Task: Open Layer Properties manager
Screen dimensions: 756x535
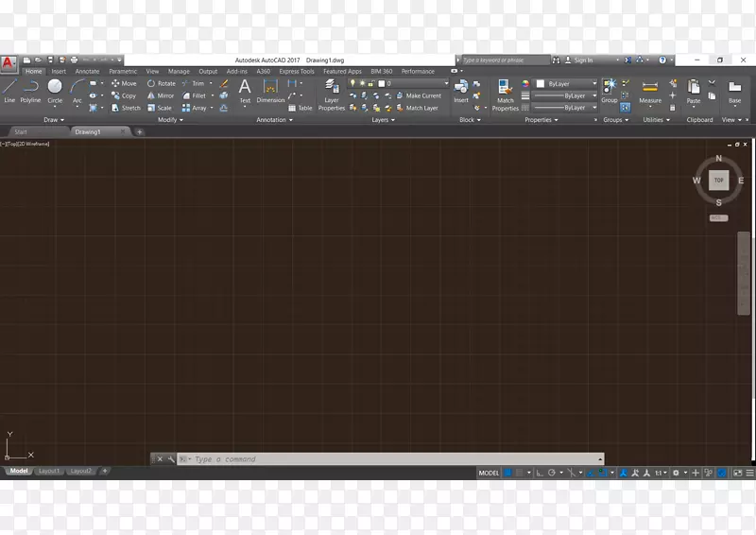Action: click(332, 95)
